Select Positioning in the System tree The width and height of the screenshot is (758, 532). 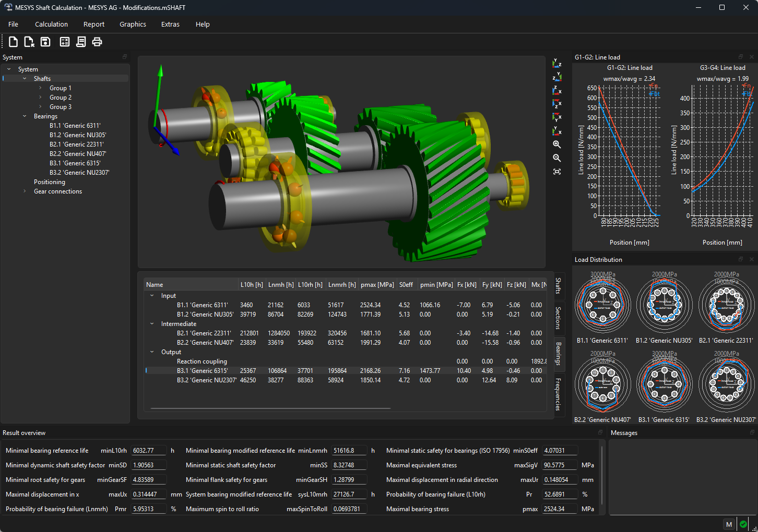(50, 182)
